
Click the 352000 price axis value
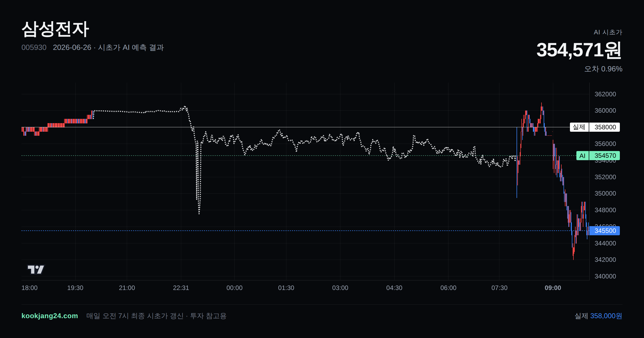[x=605, y=177]
